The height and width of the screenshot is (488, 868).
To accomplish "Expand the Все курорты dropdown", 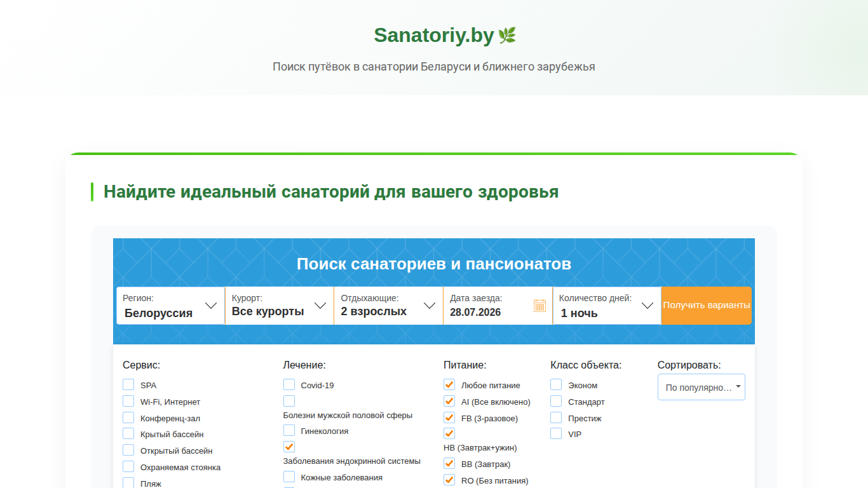I will pos(280,306).
